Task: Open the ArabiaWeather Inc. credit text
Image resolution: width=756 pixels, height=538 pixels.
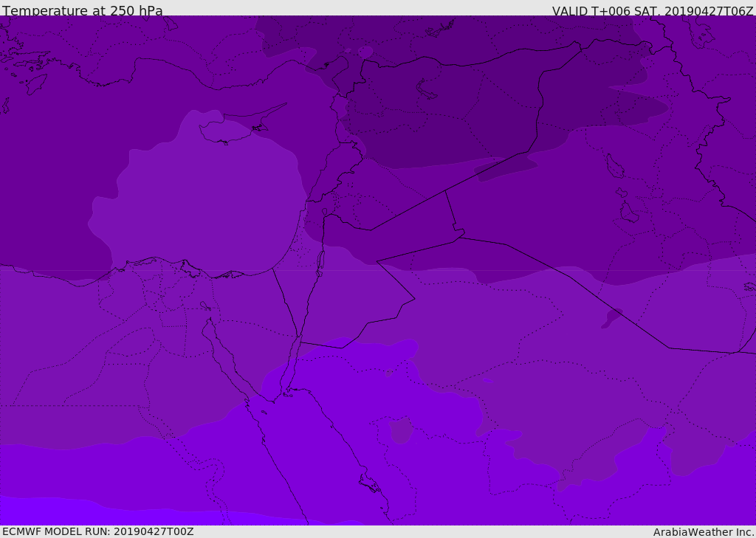Action: pos(704,532)
